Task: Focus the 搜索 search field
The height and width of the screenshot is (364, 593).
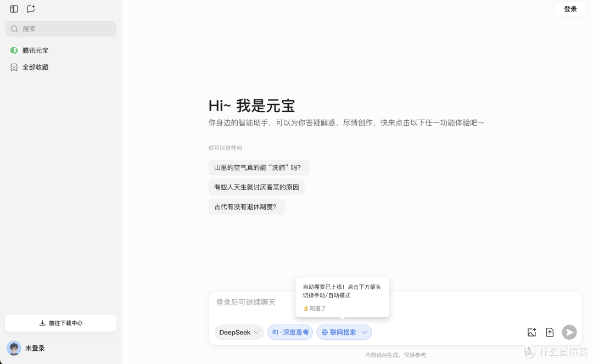Action: tap(60, 29)
